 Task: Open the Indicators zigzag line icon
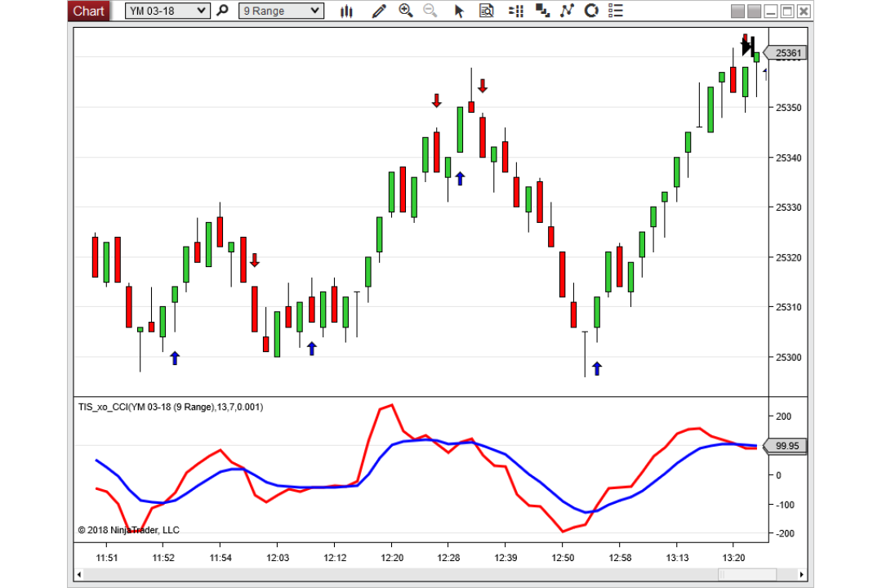point(567,11)
